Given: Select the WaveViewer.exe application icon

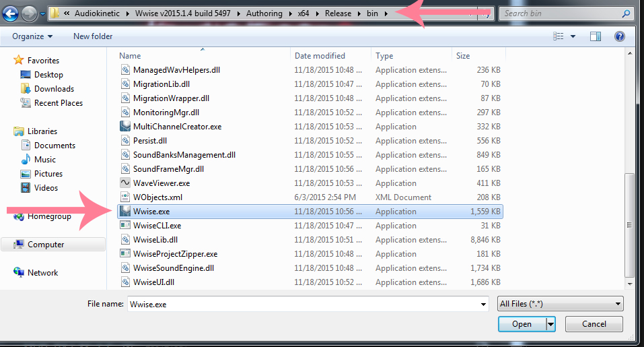Looking at the screenshot, I should point(125,183).
